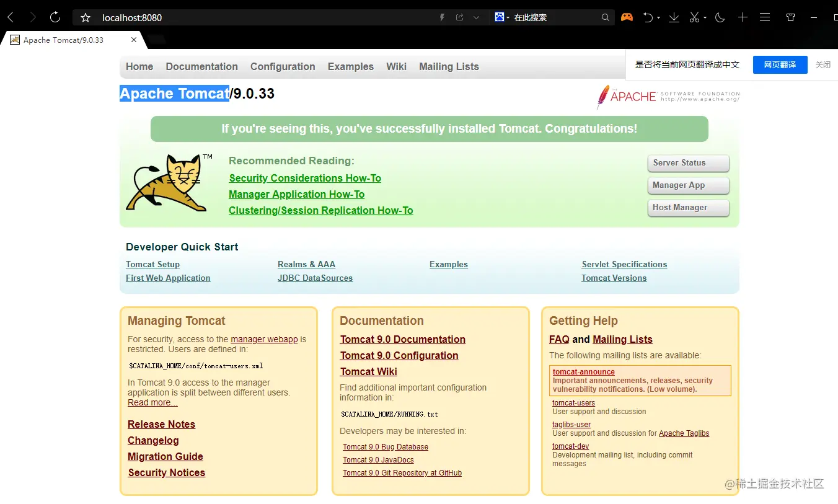Expand the undo arrow dropdown
The height and width of the screenshot is (504, 838).
coord(658,18)
